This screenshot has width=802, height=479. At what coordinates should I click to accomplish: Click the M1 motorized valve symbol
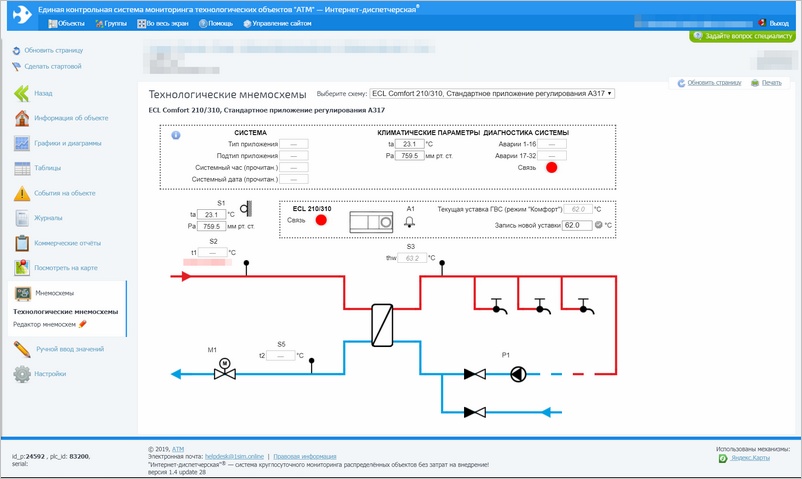tap(225, 369)
